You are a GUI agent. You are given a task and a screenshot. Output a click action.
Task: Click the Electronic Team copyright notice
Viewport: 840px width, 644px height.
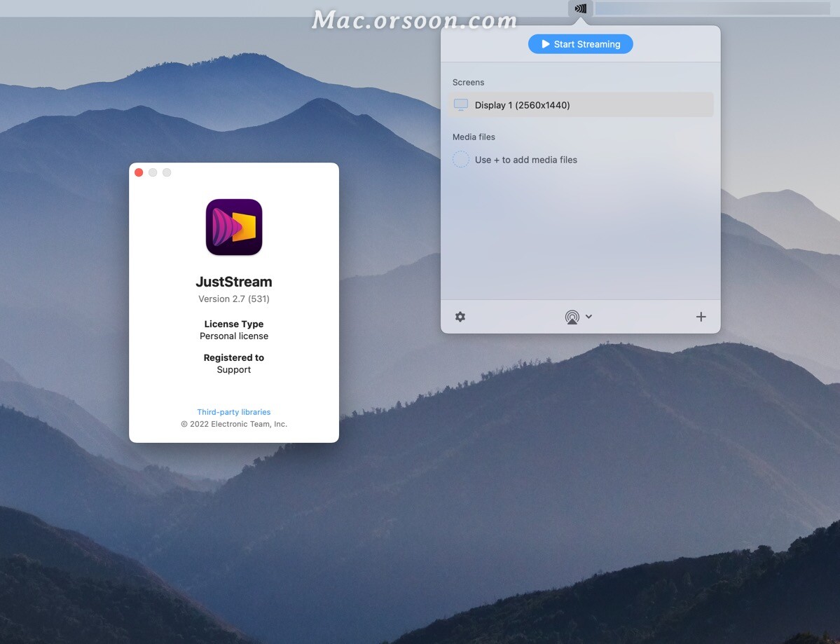pyautogui.click(x=233, y=424)
